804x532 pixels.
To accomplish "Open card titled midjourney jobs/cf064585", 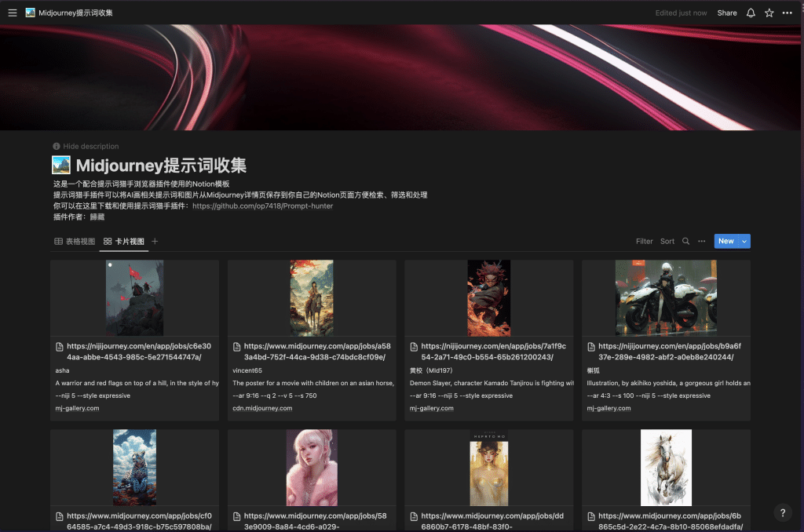I will [140, 521].
